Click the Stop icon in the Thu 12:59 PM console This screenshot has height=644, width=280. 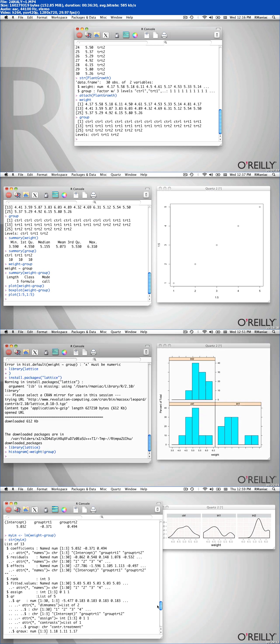pos(9,510)
